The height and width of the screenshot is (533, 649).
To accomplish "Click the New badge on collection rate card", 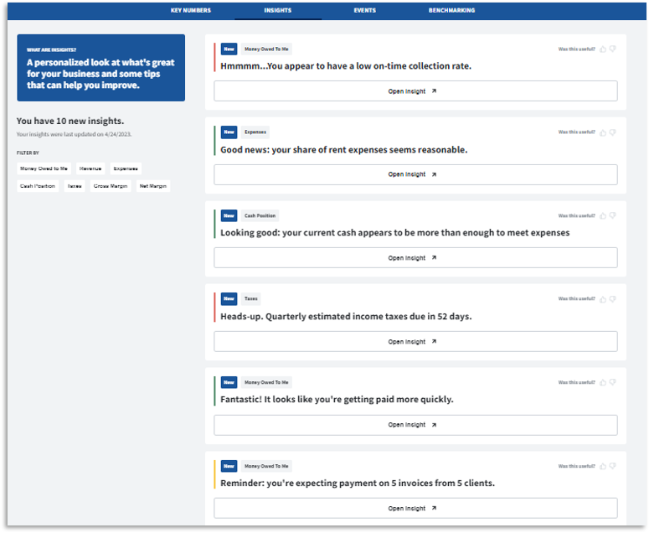I will pos(229,49).
